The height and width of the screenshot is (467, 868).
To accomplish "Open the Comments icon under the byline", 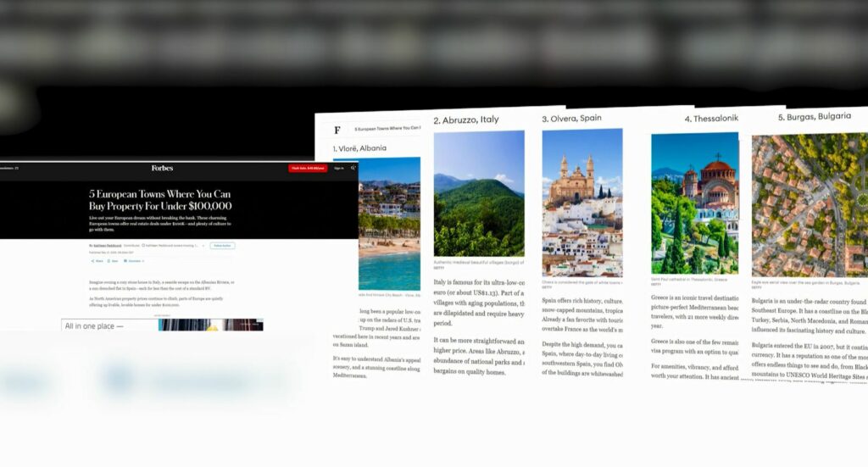I will pyautogui.click(x=133, y=261).
